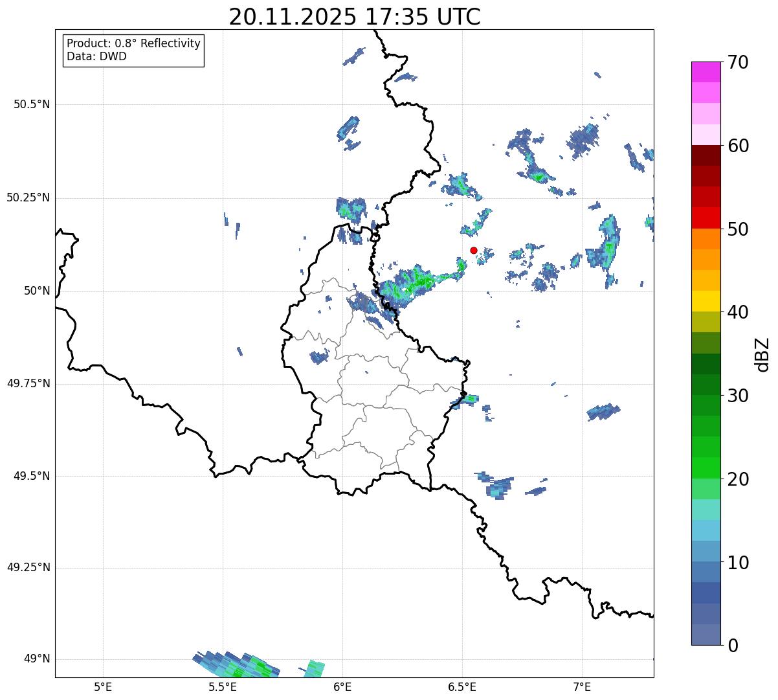Click the orange colorbar swatch below 50
778x700 pixels.
[706, 239]
